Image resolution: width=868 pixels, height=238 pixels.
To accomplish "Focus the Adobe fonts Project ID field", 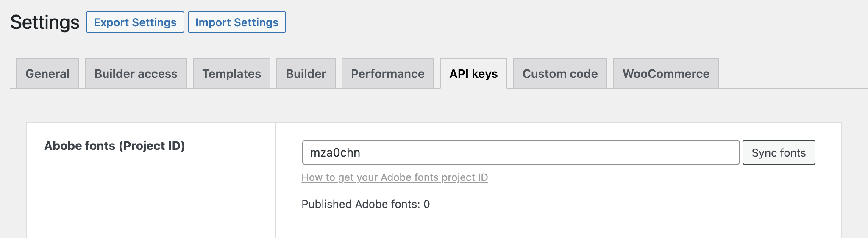I will (x=520, y=152).
